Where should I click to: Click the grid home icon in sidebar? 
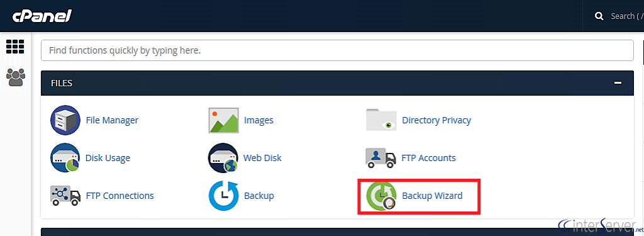tap(15, 47)
